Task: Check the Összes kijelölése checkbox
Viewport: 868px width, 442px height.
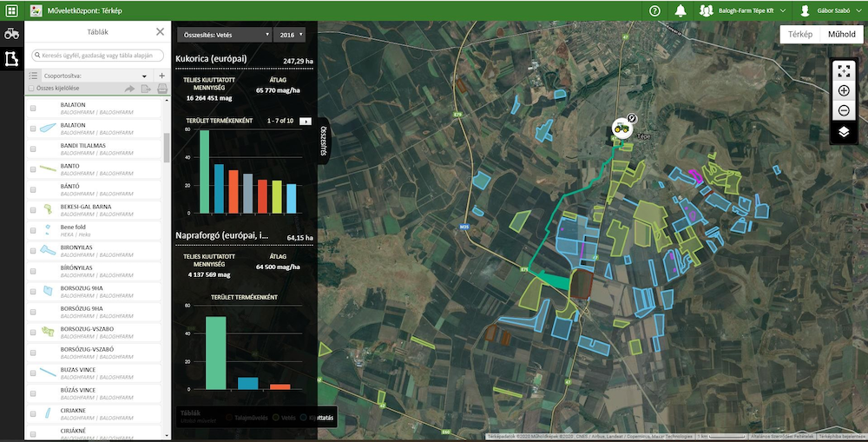Action: click(x=31, y=88)
